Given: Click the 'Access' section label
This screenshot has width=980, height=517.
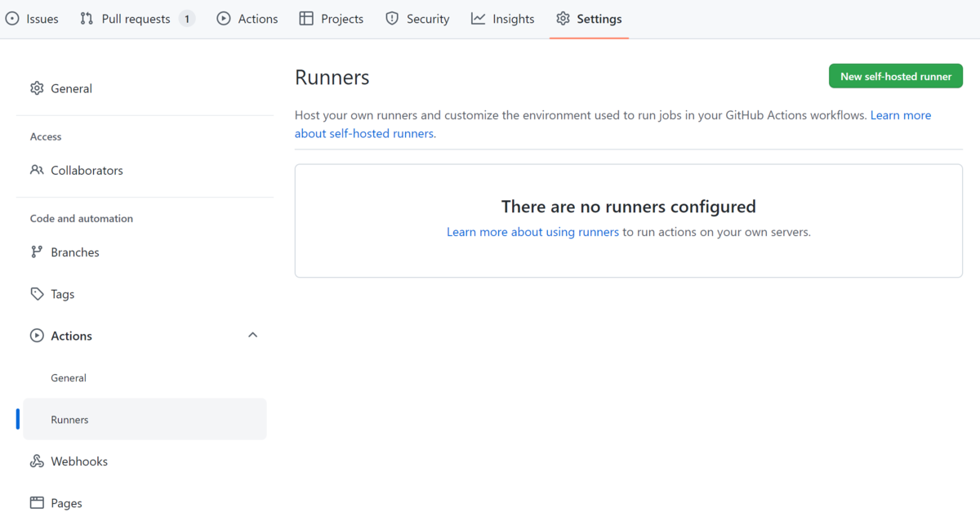Looking at the screenshot, I should point(46,136).
